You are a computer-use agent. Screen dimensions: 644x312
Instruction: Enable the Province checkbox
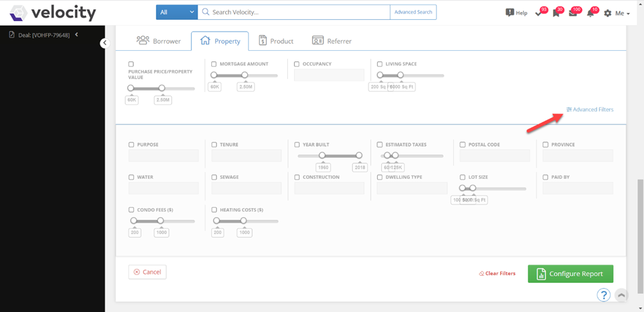click(x=546, y=144)
